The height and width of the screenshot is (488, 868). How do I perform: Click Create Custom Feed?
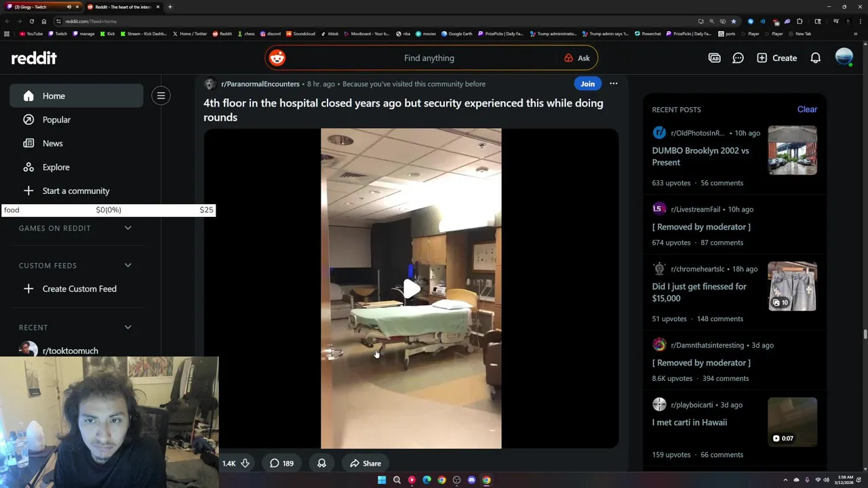point(76,289)
